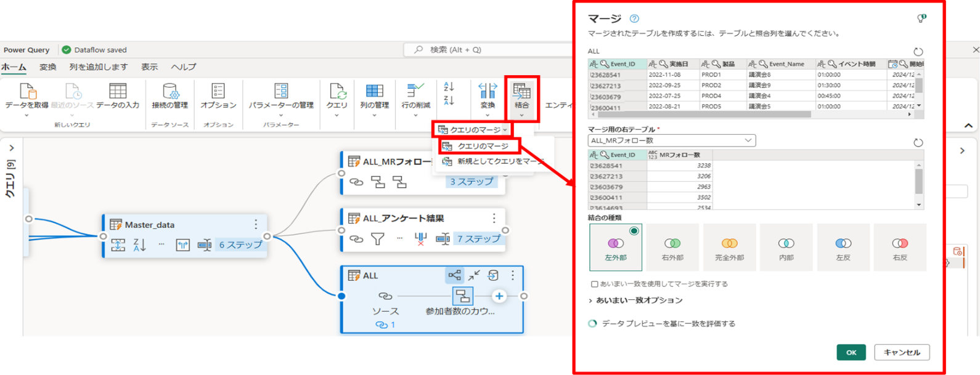Refresh the ALL table preview in Merge dialog
The height and width of the screenshot is (375, 980).
click(918, 52)
